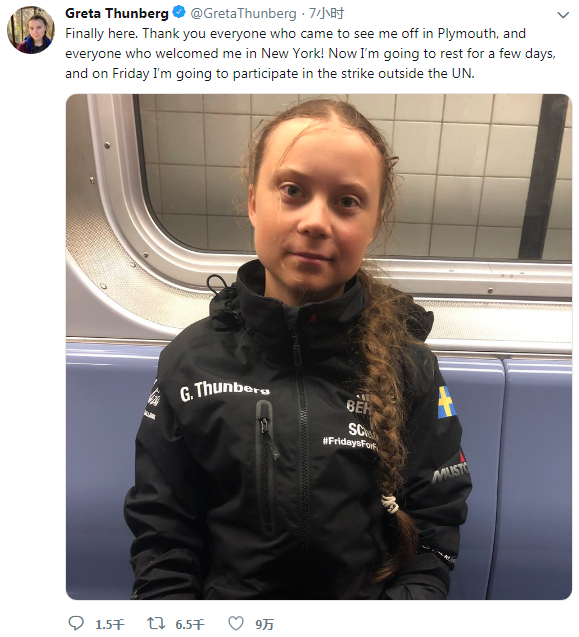Click the 9万 like count
This screenshot has width=579, height=637.
click(x=265, y=624)
